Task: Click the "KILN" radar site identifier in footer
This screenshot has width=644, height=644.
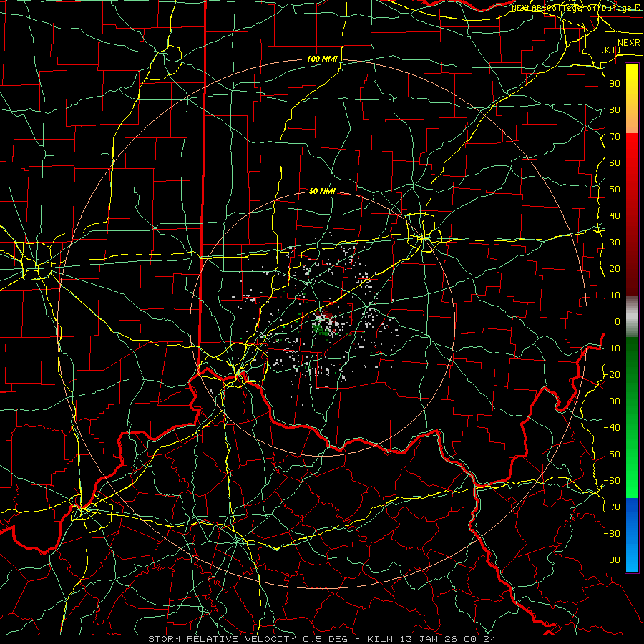Action: [380, 639]
